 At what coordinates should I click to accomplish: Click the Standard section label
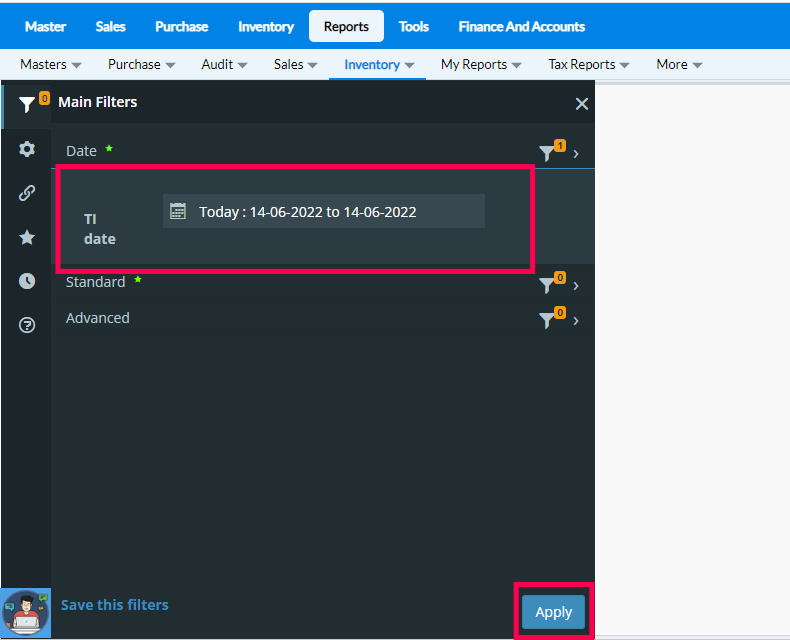(95, 282)
